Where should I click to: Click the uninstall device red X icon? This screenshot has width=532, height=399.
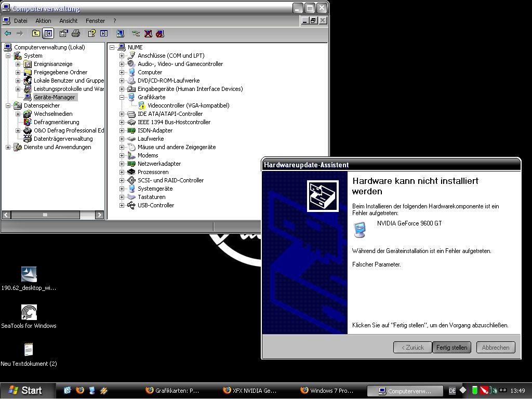(148, 33)
